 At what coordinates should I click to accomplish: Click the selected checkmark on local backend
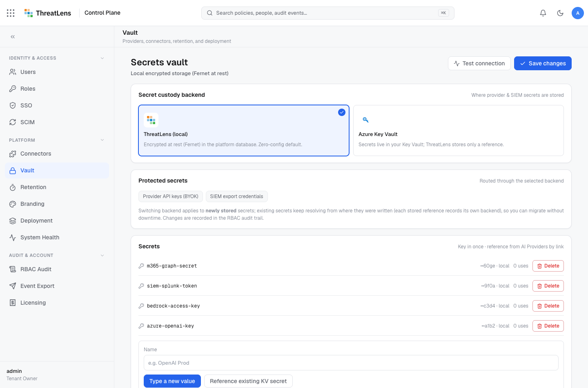tap(342, 112)
